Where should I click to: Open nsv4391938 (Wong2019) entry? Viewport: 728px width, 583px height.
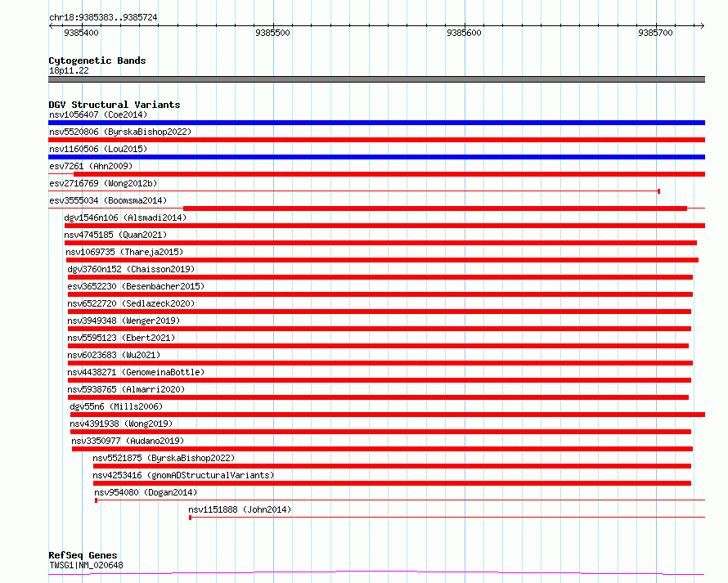pyautogui.click(x=121, y=424)
